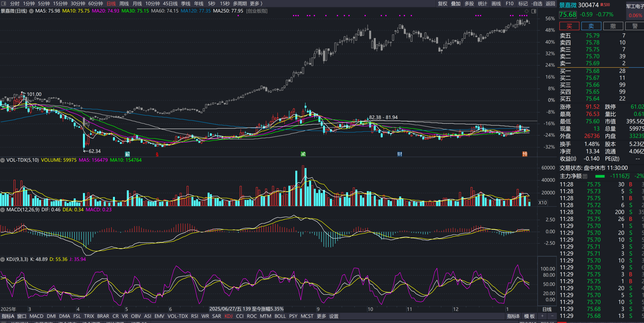Click the sidebar panel toggle icon above chart
Screen dimensions: 644x323
point(534,11)
